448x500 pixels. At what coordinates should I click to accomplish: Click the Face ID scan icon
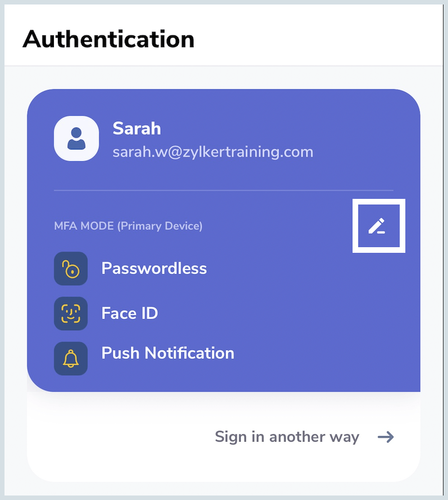tap(71, 313)
